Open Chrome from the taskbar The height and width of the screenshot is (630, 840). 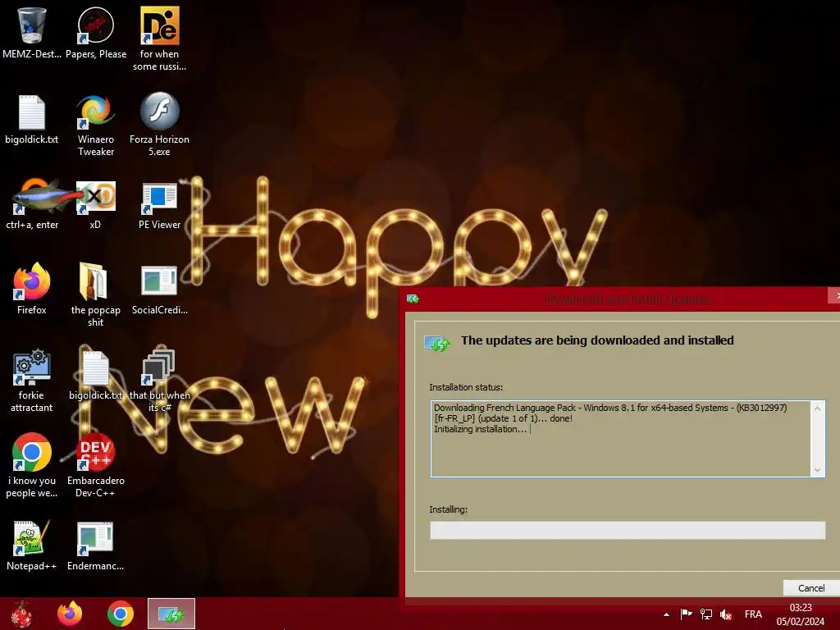tap(121, 614)
